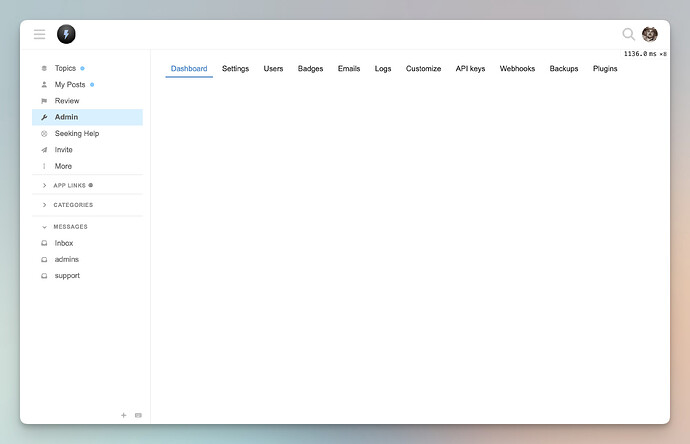
Task: Select Admin in the sidebar
Action: click(87, 117)
